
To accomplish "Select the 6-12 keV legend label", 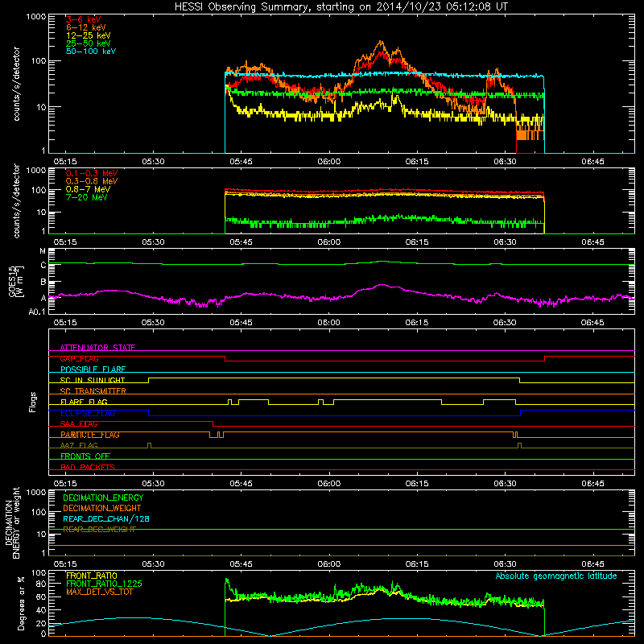I will [x=86, y=27].
